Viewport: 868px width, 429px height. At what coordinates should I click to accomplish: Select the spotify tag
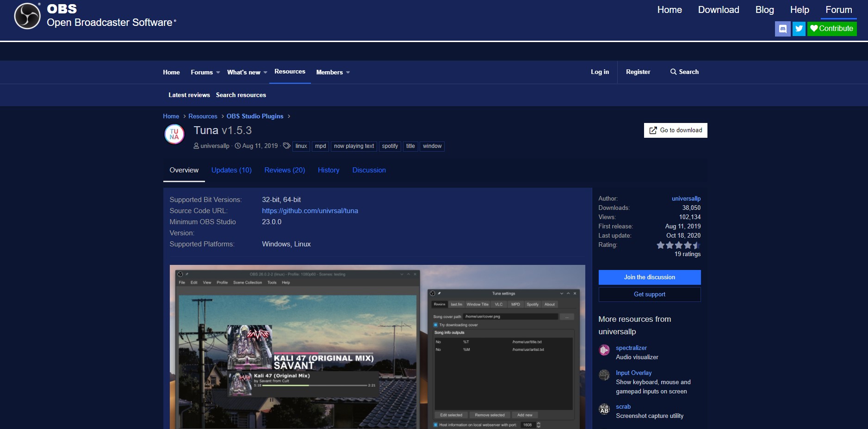(390, 146)
